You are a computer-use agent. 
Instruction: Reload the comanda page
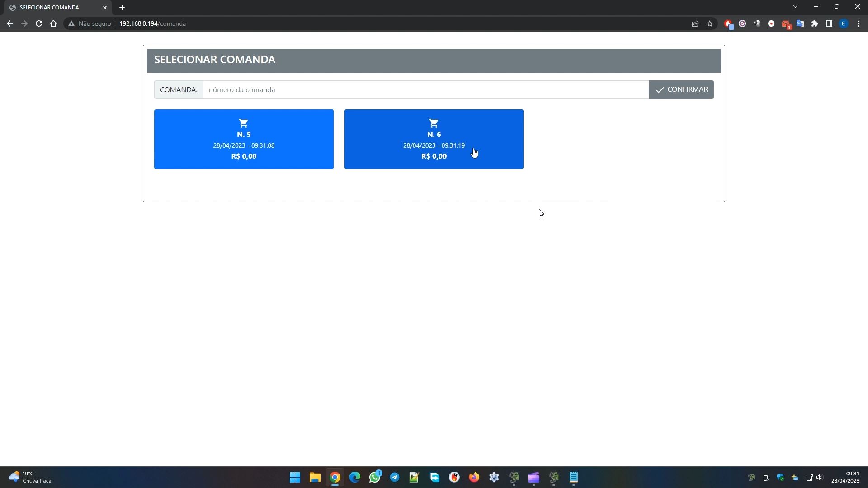[x=39, y=23]
